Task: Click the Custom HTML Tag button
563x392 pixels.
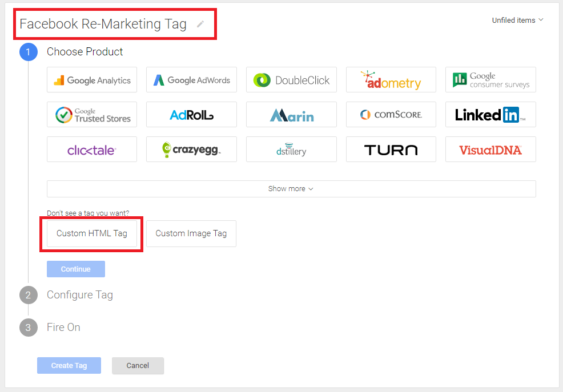Action: [92, 233]
